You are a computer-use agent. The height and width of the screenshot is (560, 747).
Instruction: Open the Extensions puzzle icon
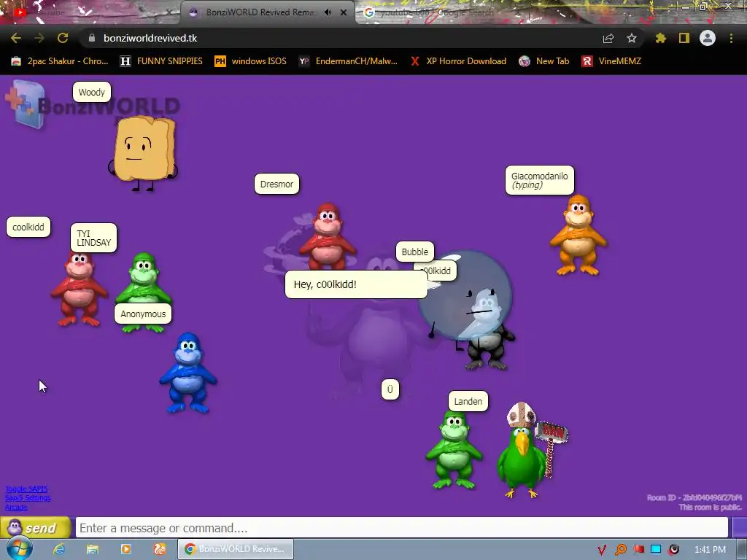pos(660,38)
